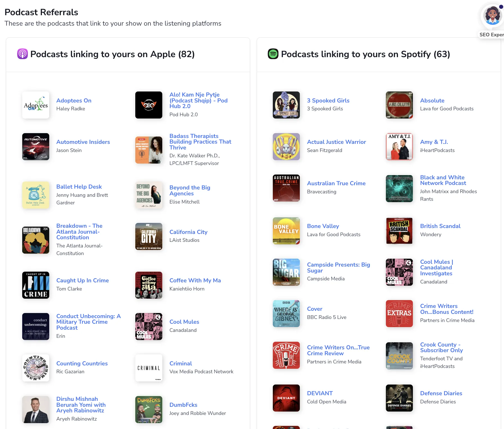Visit the 3 Spooked Girls title link
Viewport: 504px width, 429px height.
[x=328, y=100]
